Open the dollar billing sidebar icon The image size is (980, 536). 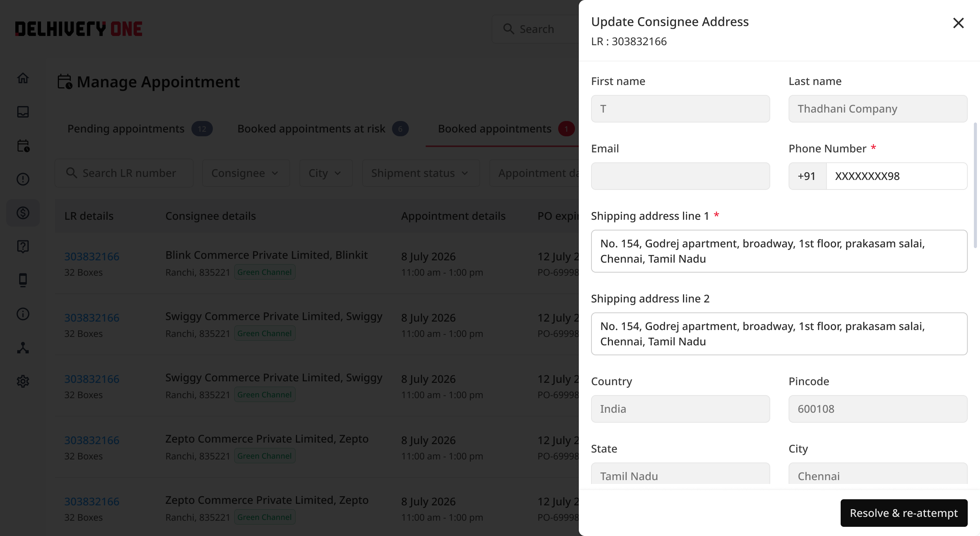[x=23, y=213]
